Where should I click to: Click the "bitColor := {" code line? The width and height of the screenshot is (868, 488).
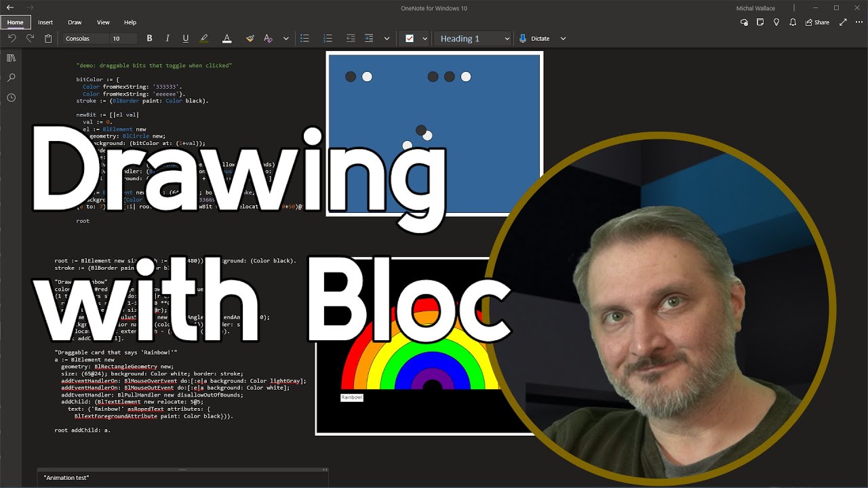click(98, 79)
